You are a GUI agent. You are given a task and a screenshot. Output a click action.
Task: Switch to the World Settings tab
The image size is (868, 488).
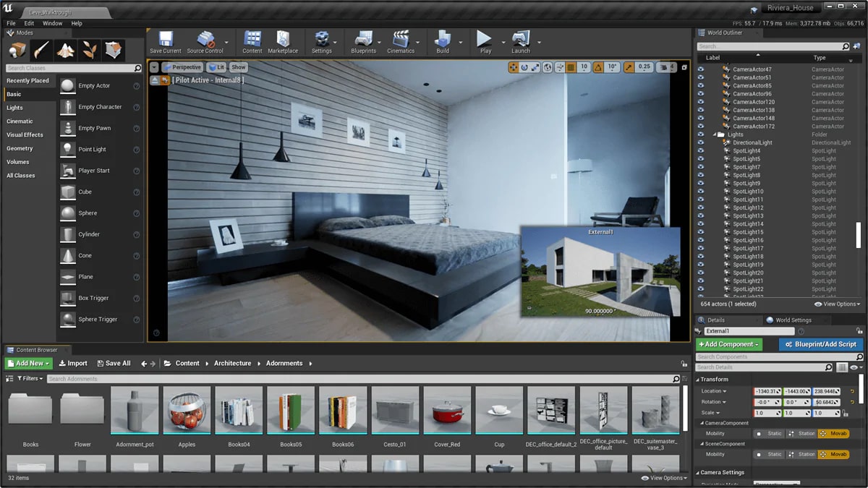[x=793, y=320]
